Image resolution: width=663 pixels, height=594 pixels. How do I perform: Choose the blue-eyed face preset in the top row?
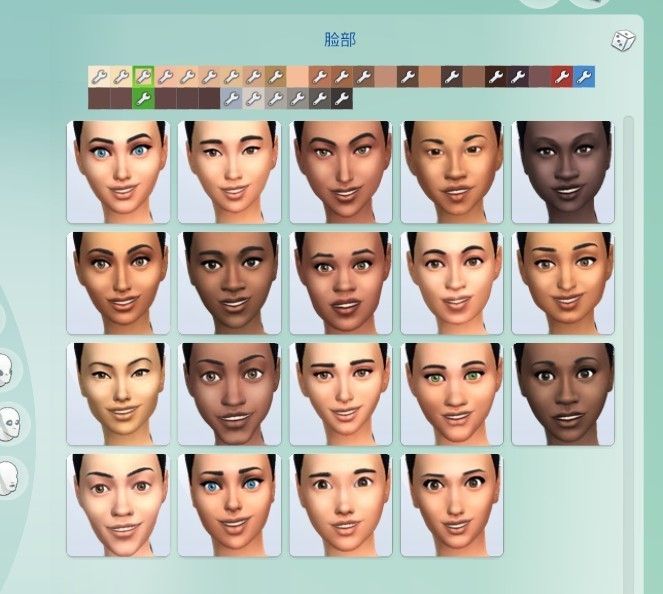118,172
